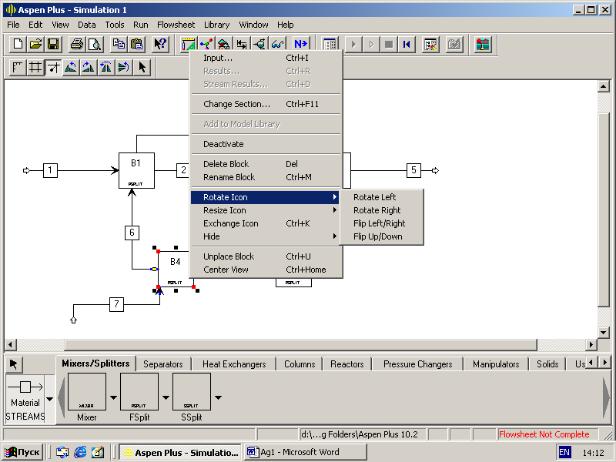Click the Пуск Start button
The image size is (616, 462).
(x=22, y=452)
